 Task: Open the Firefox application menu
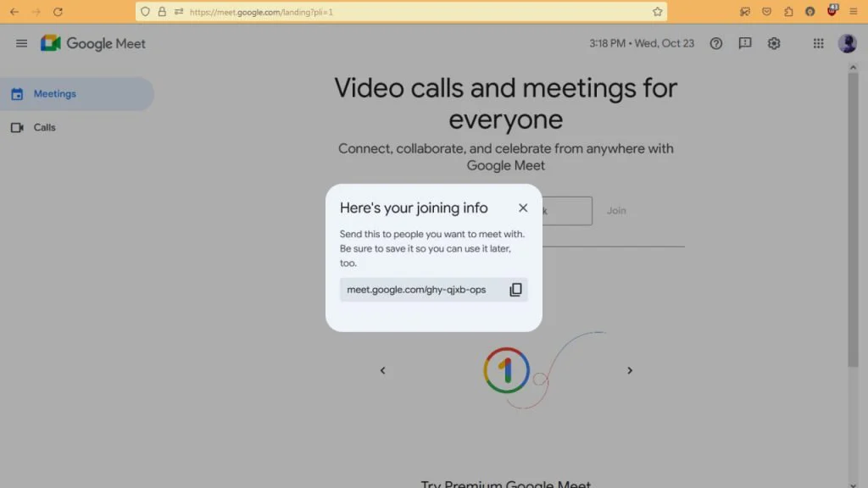pyautogui.click(x=854, y=11)
